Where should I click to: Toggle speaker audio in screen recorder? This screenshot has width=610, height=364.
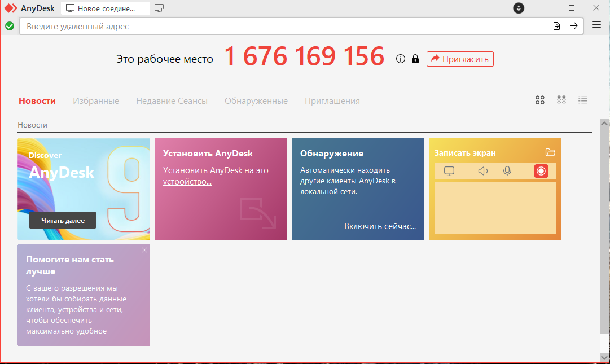point(483,171)
